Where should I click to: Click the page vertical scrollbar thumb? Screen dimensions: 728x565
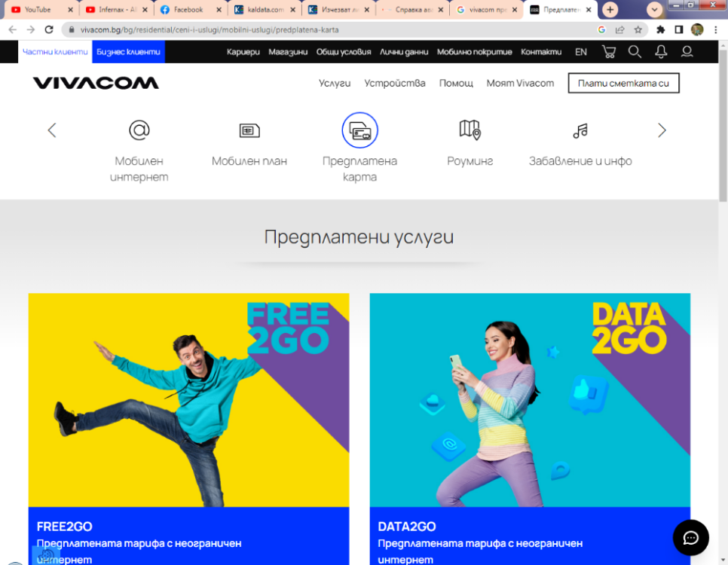723,124
